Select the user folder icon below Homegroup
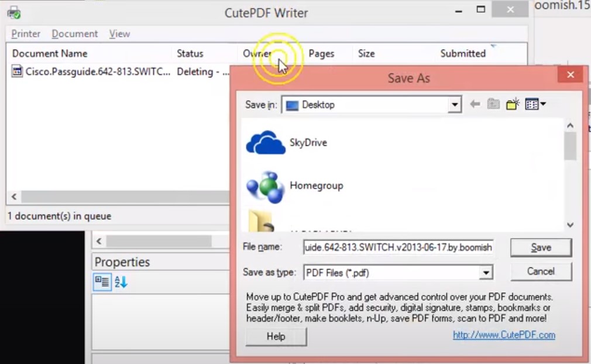This screenshot has width=591, height=364. 261,221
